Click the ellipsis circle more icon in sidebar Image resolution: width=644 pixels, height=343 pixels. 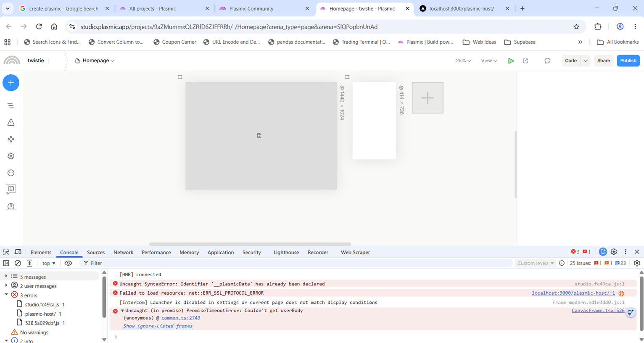click(x=11, y=173)
